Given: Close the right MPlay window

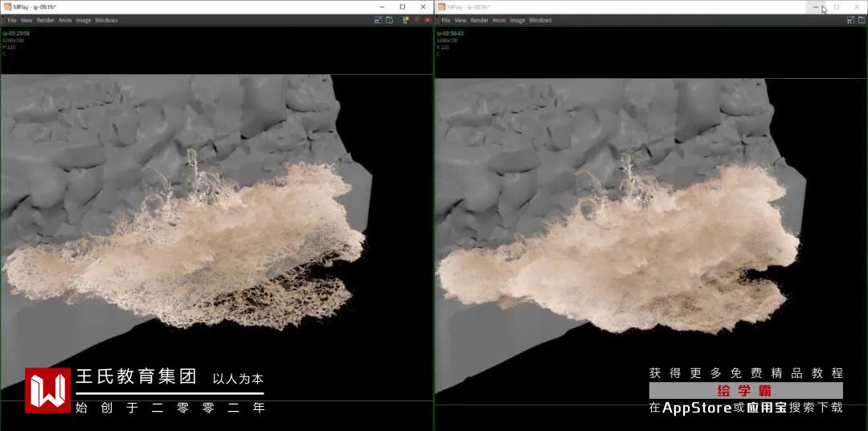Looking at the screenshot, I should 857,6.
